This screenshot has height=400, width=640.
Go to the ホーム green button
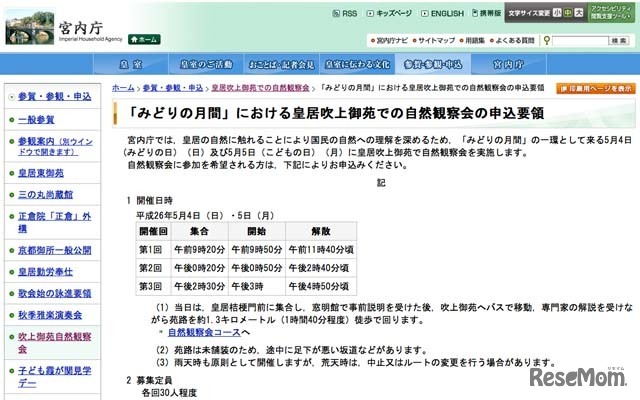[144, 40]
